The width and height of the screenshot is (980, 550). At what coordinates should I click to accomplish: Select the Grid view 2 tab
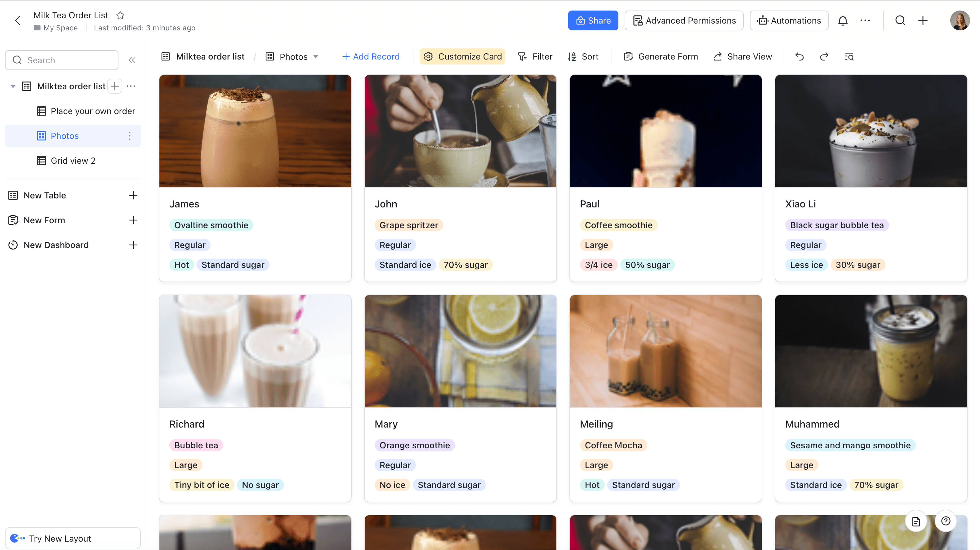click(73, 160)
